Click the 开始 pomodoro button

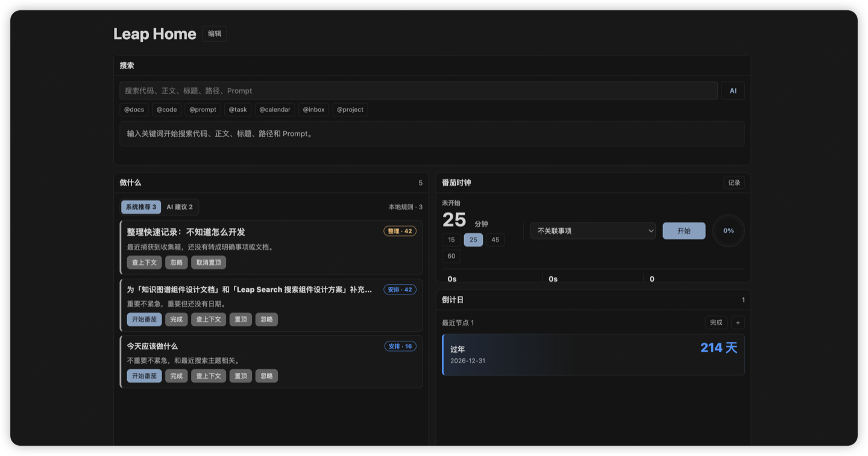coord(684,231)
